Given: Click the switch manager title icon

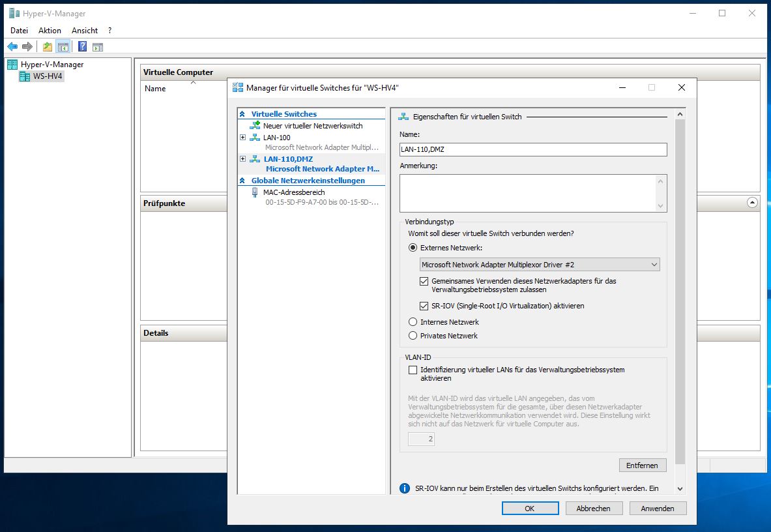Looking at the screenshot, I should [238, 87].
